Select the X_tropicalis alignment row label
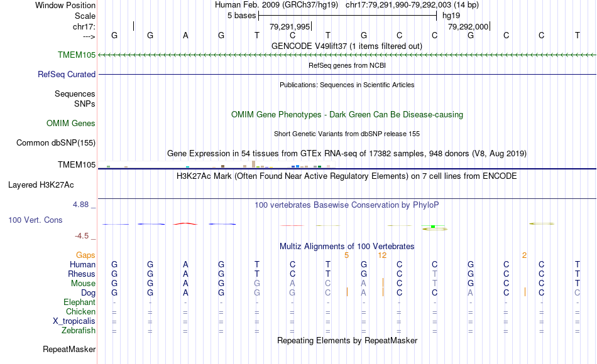The image size is (597, 364). point(74,321)
